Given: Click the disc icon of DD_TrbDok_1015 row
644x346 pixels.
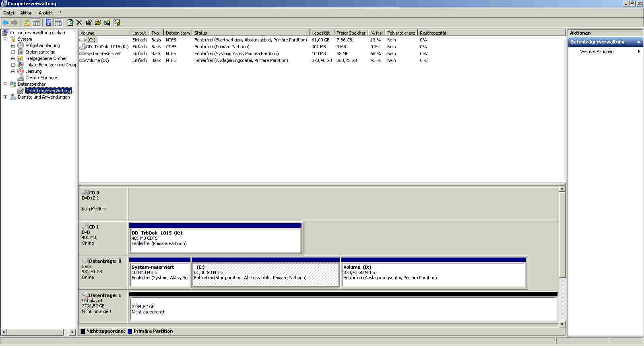Looking at the screenshot, I should point(83,47).
